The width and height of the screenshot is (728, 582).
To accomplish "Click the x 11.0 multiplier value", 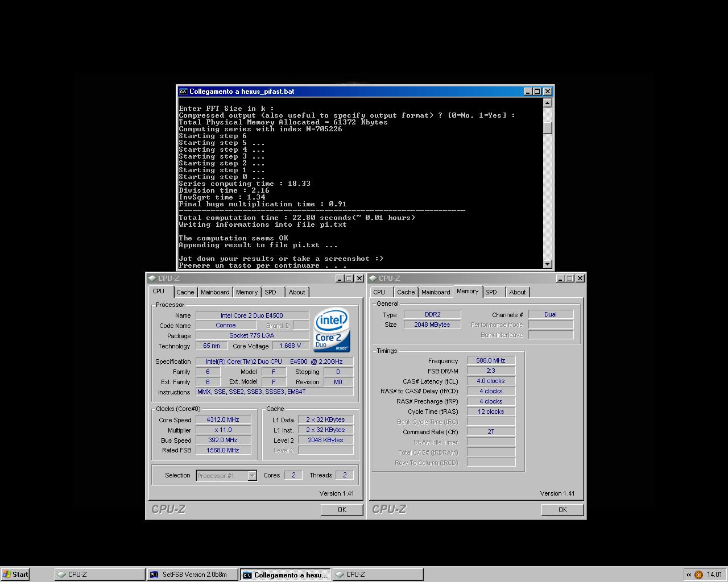I will 223,430.
